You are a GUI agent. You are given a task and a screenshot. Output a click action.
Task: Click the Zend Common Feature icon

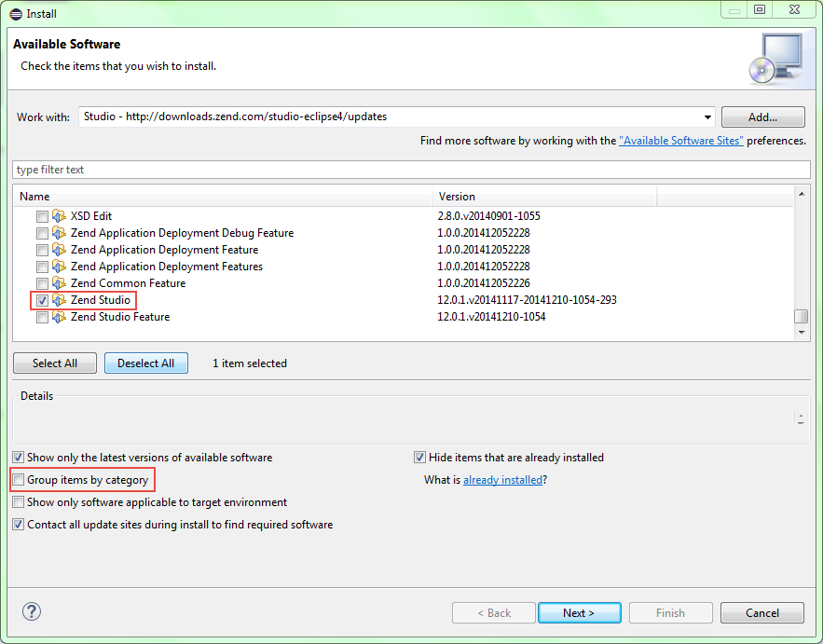[x=60, y=283]
